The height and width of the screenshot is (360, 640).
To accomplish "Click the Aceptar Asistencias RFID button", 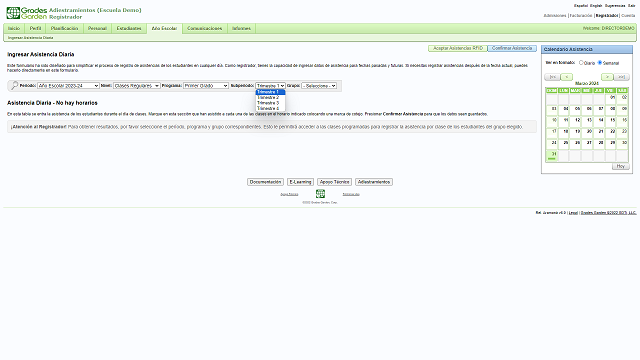I will (x=458, y=48).
